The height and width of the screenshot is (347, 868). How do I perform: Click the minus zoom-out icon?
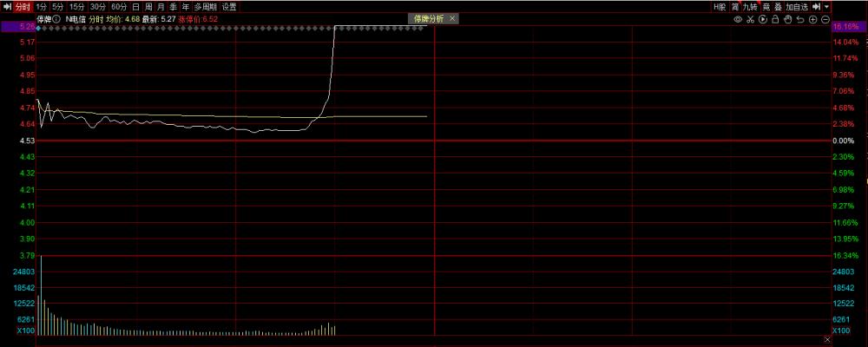pos(825,19)
